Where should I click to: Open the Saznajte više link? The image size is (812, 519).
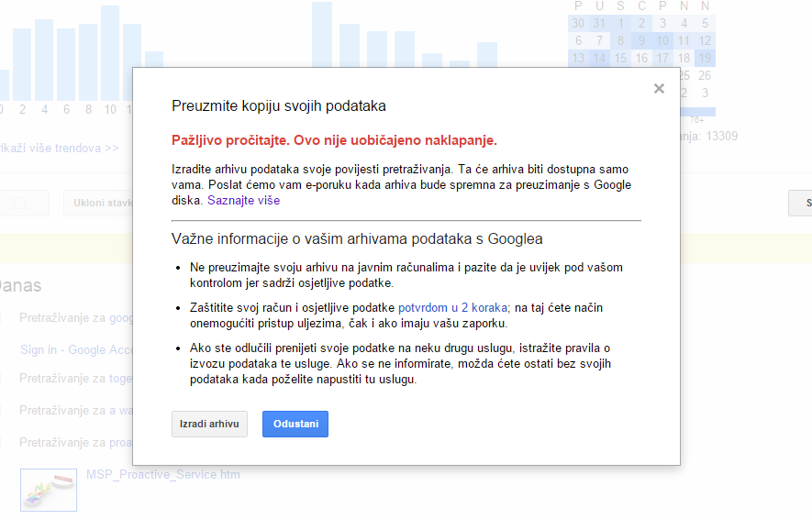243,200
